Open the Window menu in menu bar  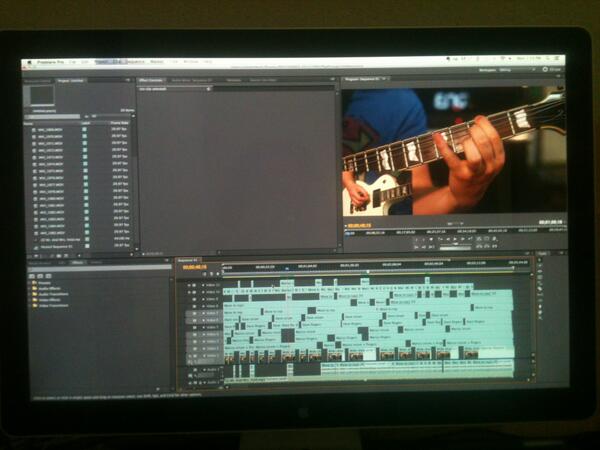[x=191, y=62]
